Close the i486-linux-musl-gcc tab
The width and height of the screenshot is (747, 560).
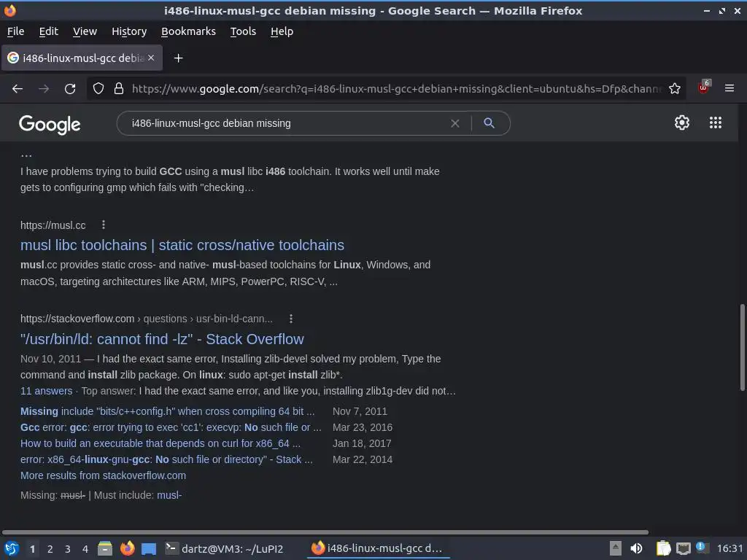[151, 58]
